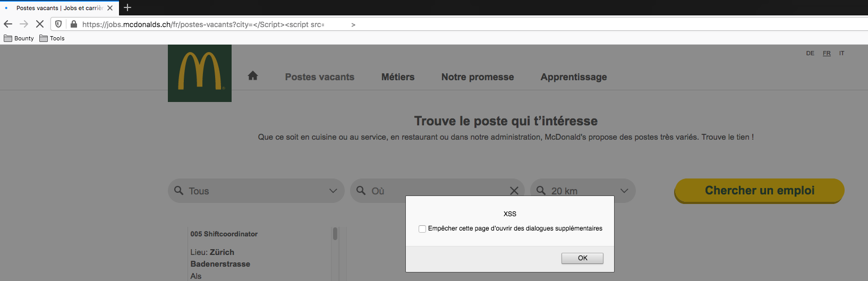Image resolution: width=868 pixels, height=281 pixels.
Task: Click the Où location search field
Action: 437,191
